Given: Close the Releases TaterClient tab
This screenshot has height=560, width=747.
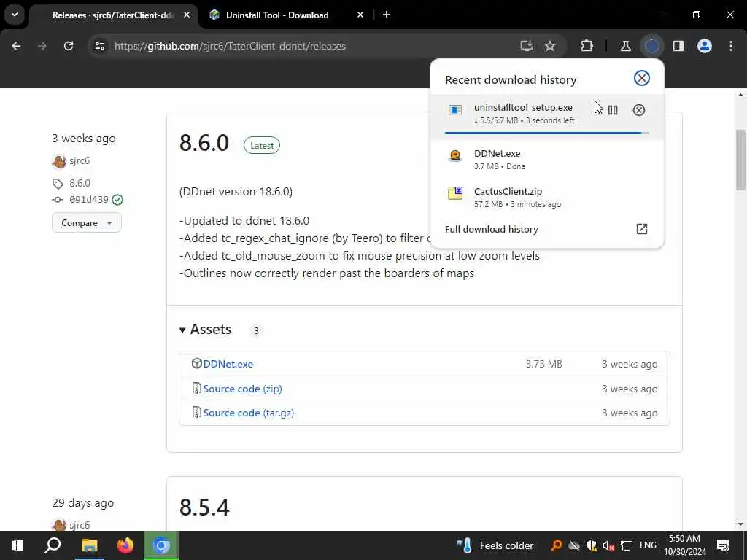Looking at the screenshot, I should (187, 15).
